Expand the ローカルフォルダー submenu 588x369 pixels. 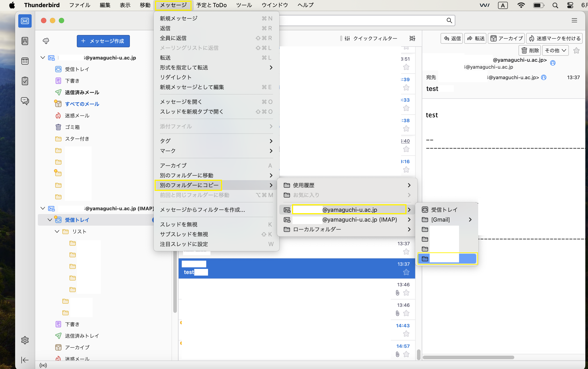click(x=347, y=229)
